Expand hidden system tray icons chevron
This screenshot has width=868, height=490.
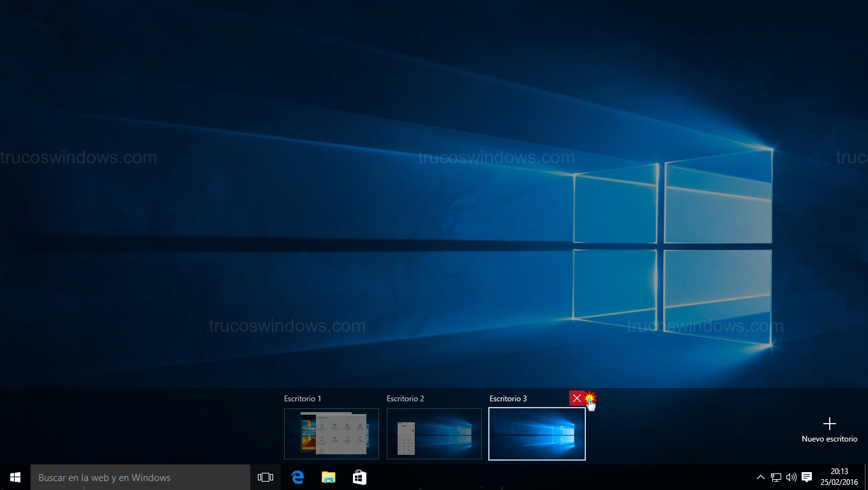coord(760,477)
